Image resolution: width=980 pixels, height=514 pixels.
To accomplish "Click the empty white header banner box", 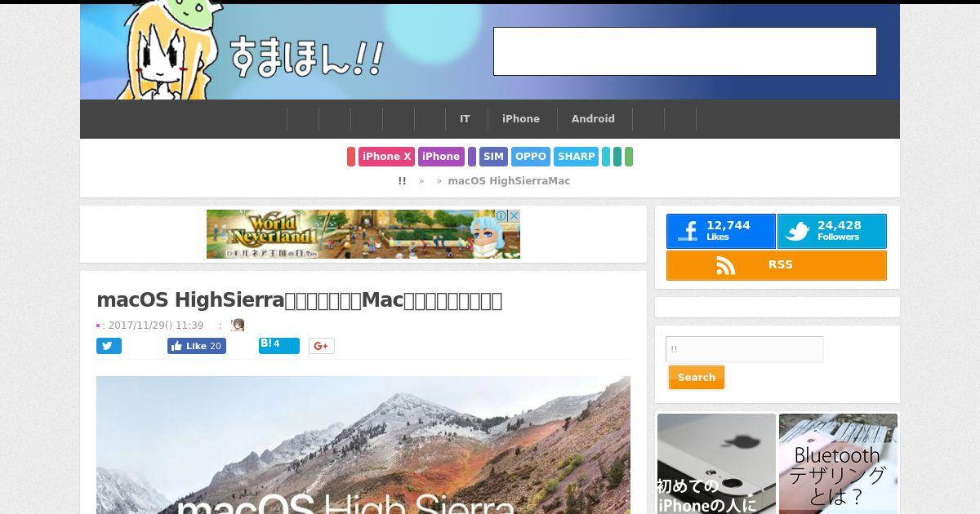I will pyautogui.click(x=684, y=51).
